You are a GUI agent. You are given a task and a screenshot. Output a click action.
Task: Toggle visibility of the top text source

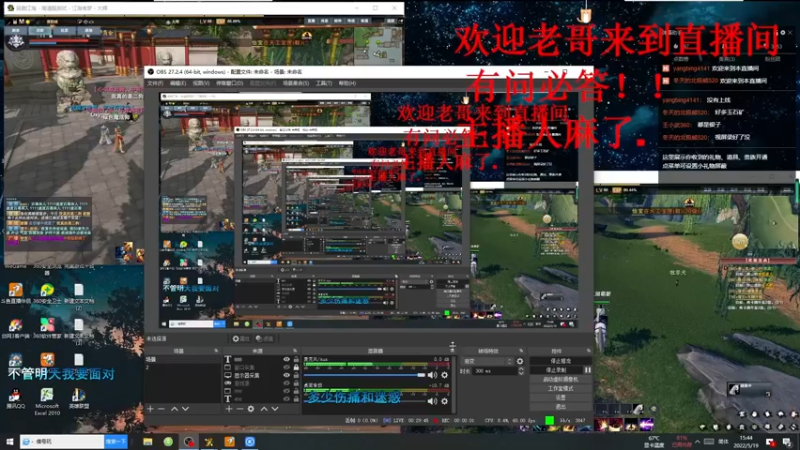tap(286, 359)
